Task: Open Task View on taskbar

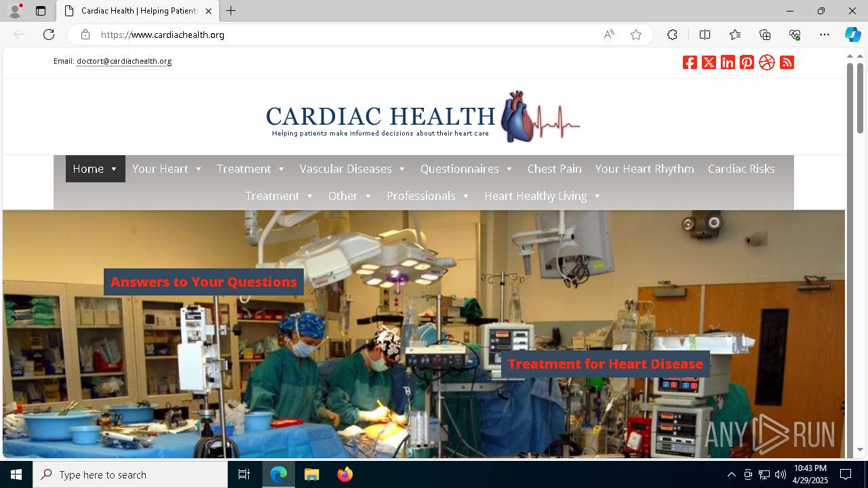Action: coord(244,474)
